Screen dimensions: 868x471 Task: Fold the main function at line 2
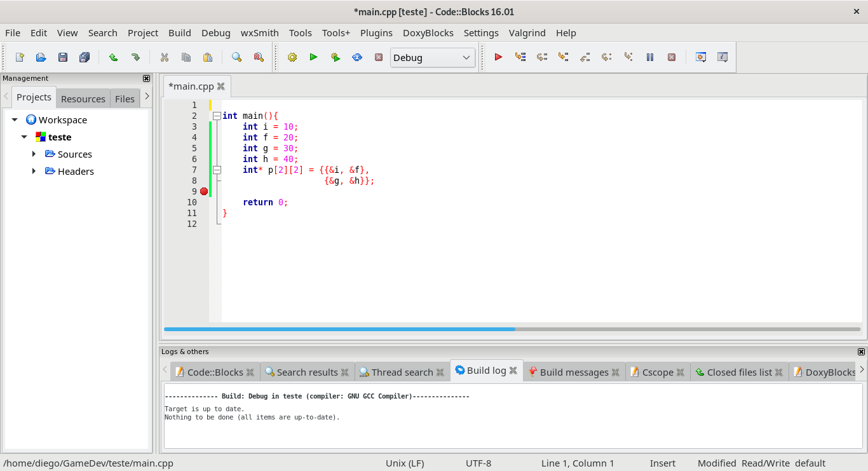click(217, 116)
